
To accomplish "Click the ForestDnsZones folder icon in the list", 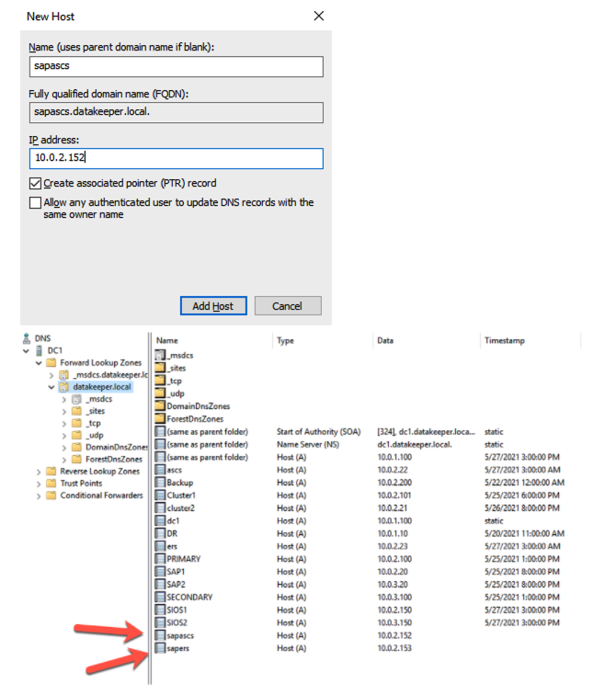I will point(160,418).
